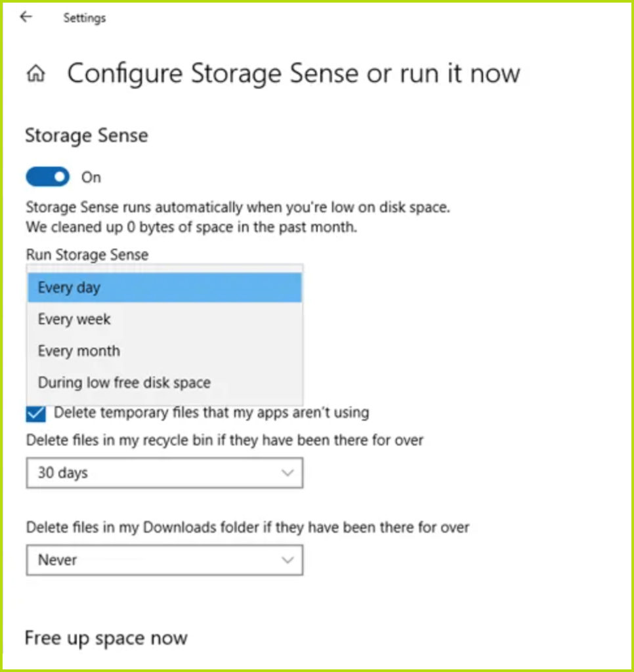Image resolution: width=634 pixels, height=672 pixels.
Task: Click the 'Run Storage Sense' label
Action: coord(87,255)
